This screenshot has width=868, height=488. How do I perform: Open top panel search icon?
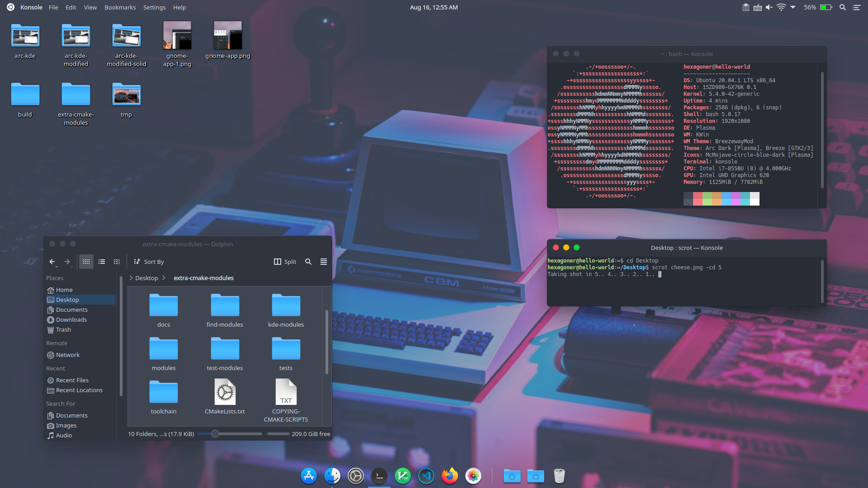[x=843, y=7]
